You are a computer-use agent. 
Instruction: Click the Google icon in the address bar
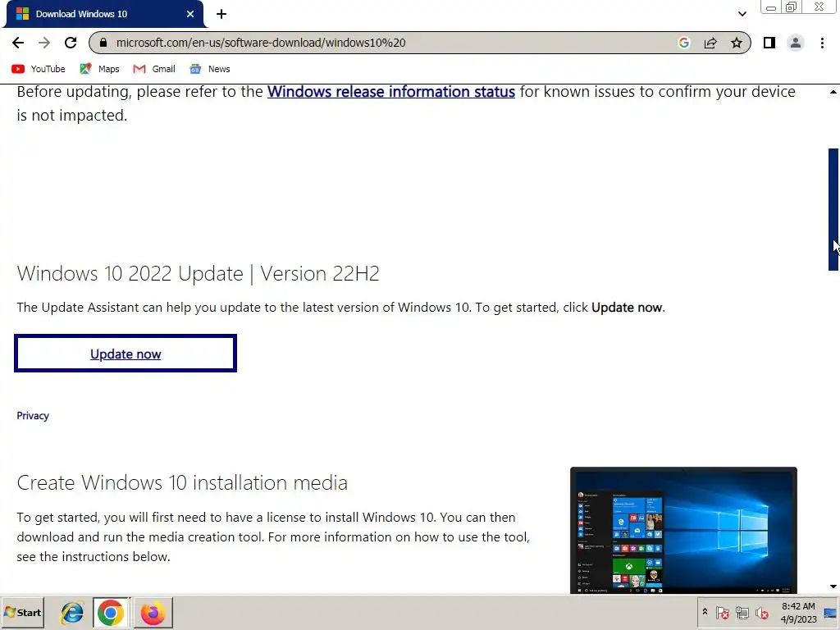pyautogui.click(x=683, y=43)
